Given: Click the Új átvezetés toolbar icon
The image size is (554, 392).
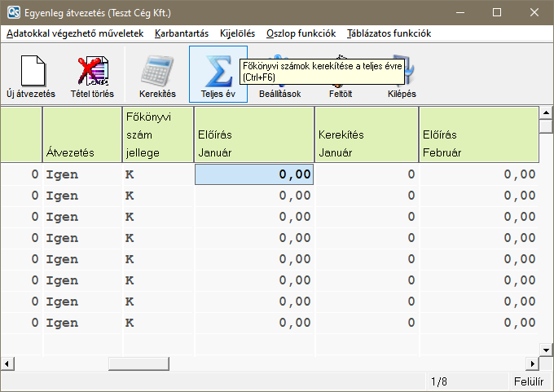Looking at the screenshot, I should point(30,73).
